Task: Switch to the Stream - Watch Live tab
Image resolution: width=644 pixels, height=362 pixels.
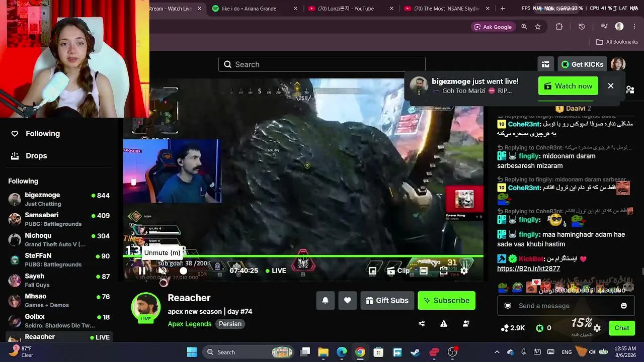Action: click(176, 9)
